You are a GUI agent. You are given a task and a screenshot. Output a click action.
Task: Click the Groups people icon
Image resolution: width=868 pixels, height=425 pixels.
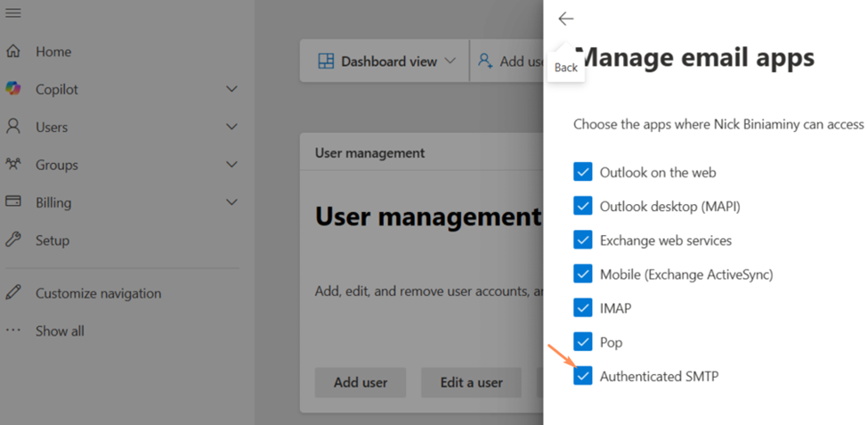tap(13, 165)
